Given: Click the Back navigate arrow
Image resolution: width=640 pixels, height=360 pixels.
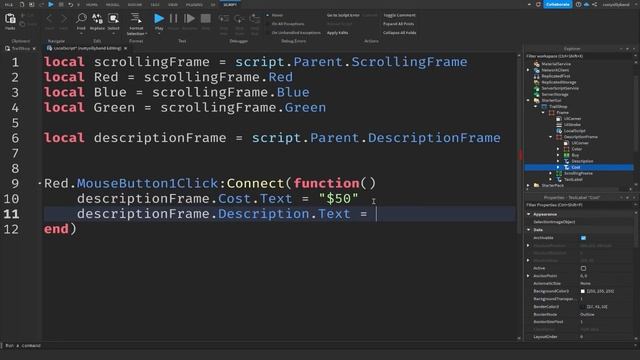Looking at the screenshot, I should [49, 19].
